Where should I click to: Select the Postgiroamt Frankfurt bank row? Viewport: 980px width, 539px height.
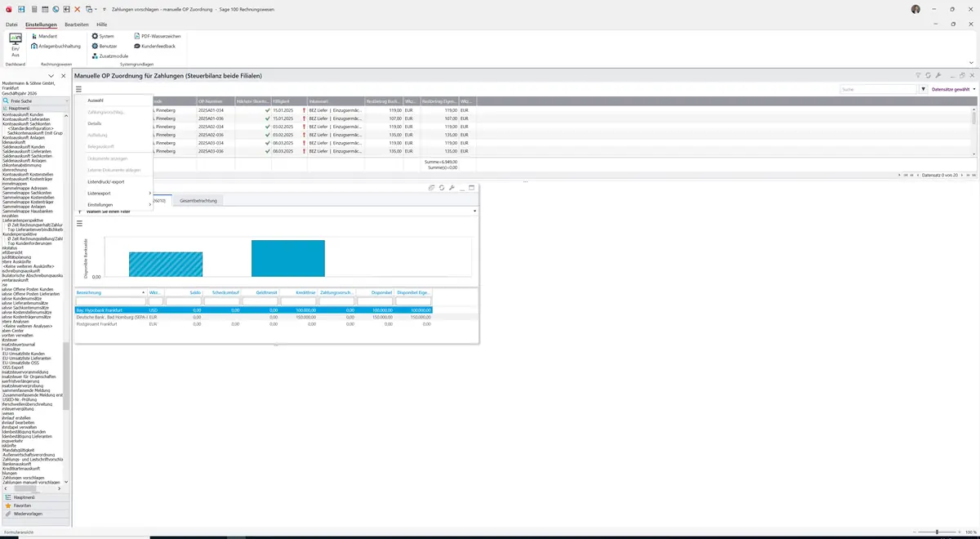coord(253,324)
